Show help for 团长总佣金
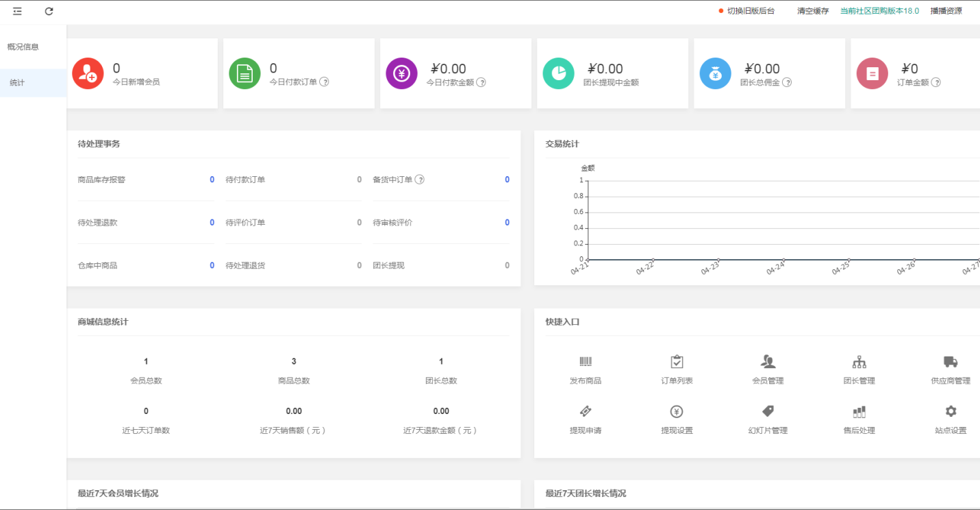980x510 pixels. 788,82
